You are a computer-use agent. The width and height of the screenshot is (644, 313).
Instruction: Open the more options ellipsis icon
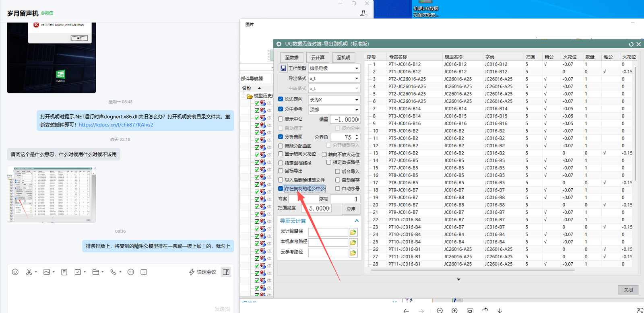[x=130, y=272]
